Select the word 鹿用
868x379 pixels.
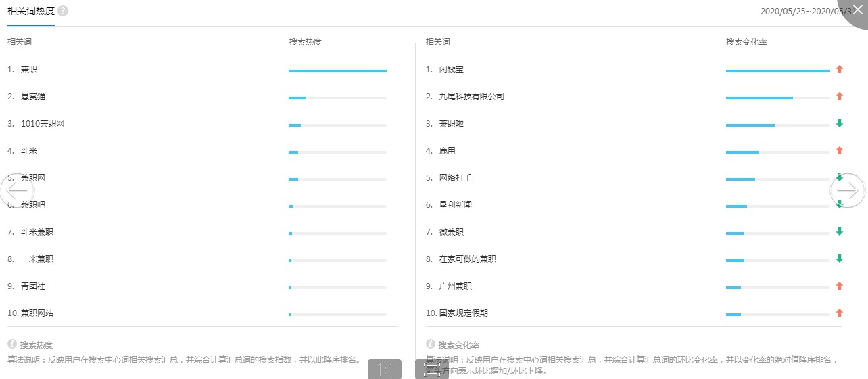point(448,151)
